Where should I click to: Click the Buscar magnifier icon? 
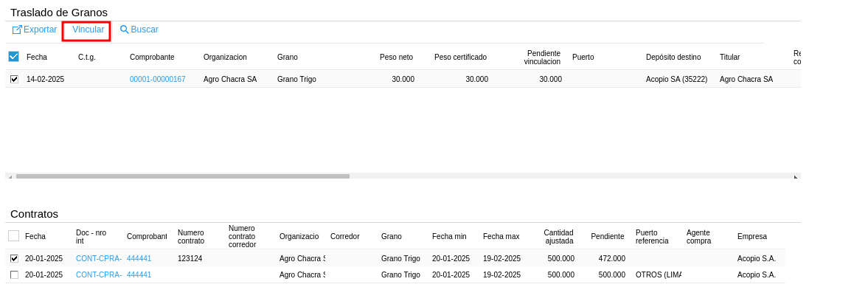pos(125,30)
